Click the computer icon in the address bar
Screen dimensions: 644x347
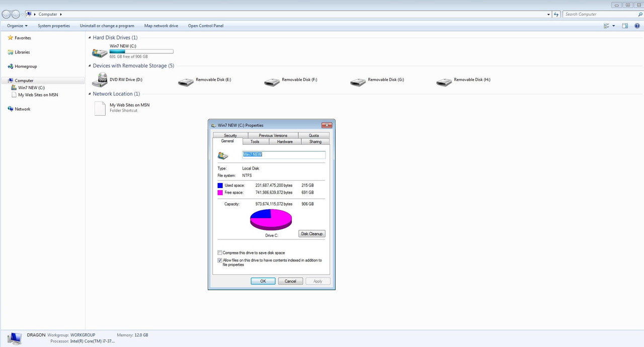click(29, 14)
